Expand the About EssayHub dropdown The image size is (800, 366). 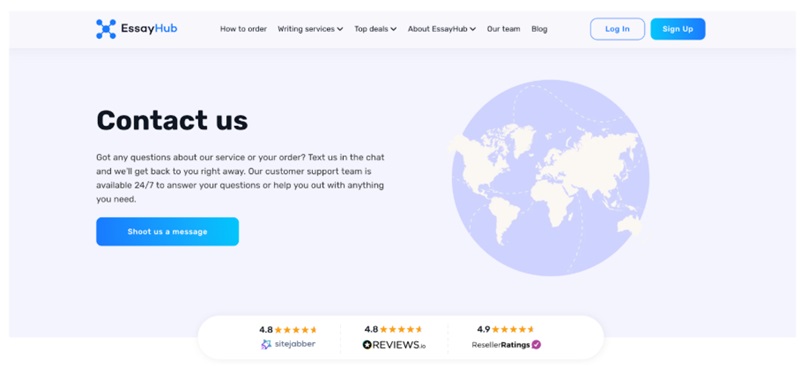442,29
